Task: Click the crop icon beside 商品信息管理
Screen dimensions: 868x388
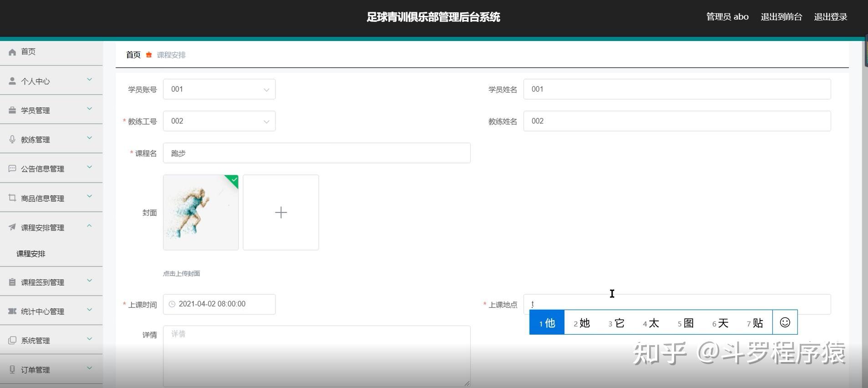Action: tap(12, 198)
